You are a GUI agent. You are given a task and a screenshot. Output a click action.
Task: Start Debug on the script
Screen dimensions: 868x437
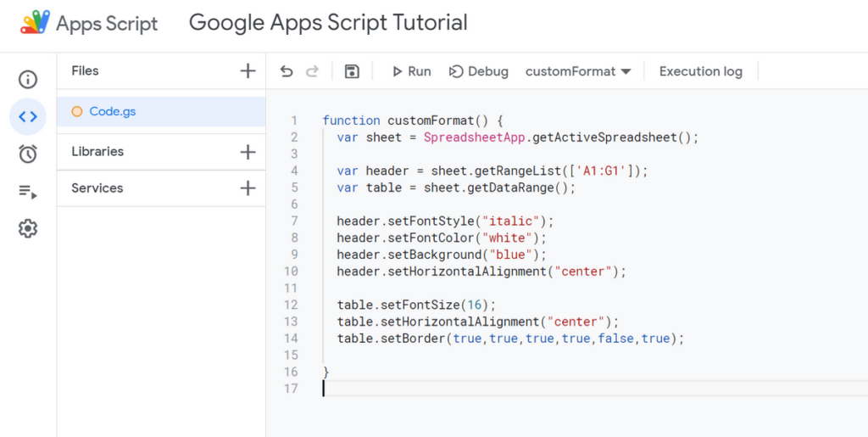point(478,71)
